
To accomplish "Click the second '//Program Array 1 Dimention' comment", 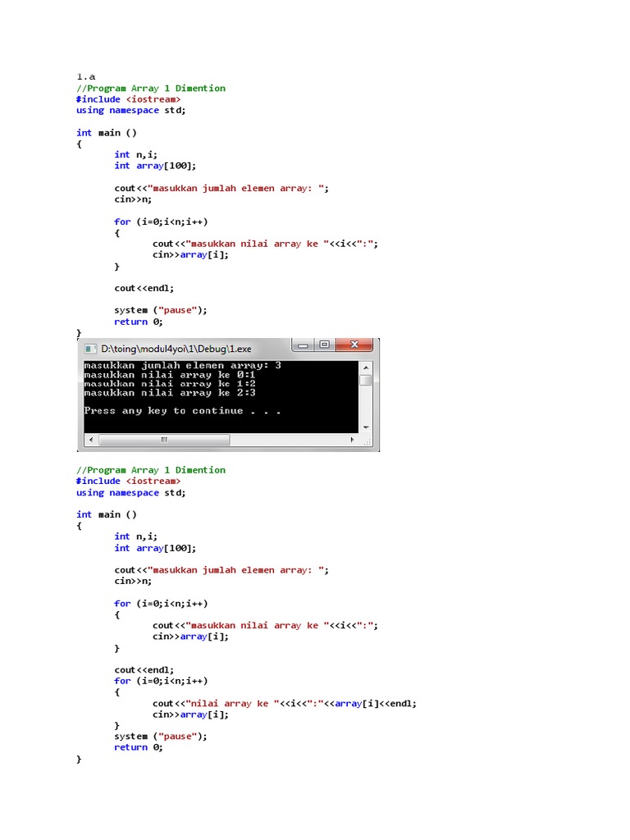I will click(151, 470).
